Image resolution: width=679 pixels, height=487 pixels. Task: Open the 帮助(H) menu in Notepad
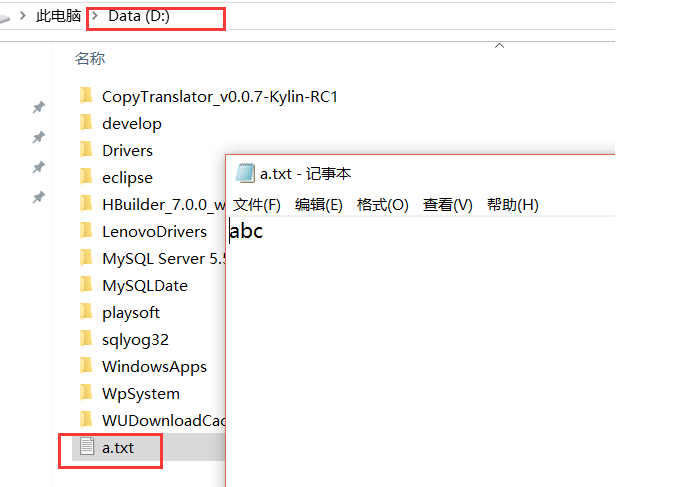512,205
